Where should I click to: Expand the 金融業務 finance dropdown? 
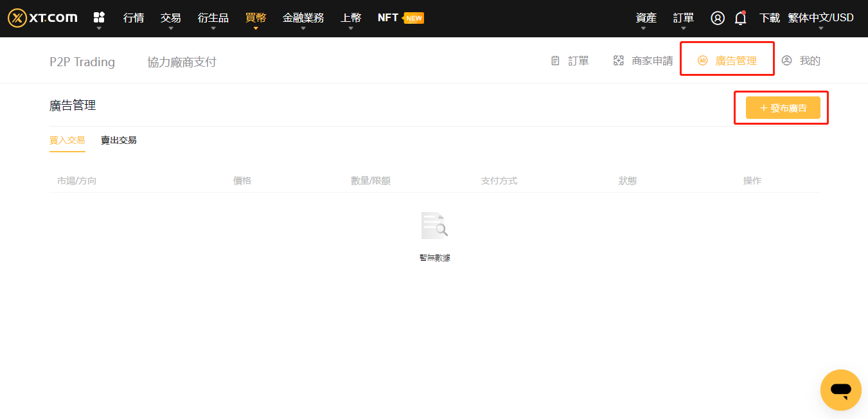tap(303, 18)
